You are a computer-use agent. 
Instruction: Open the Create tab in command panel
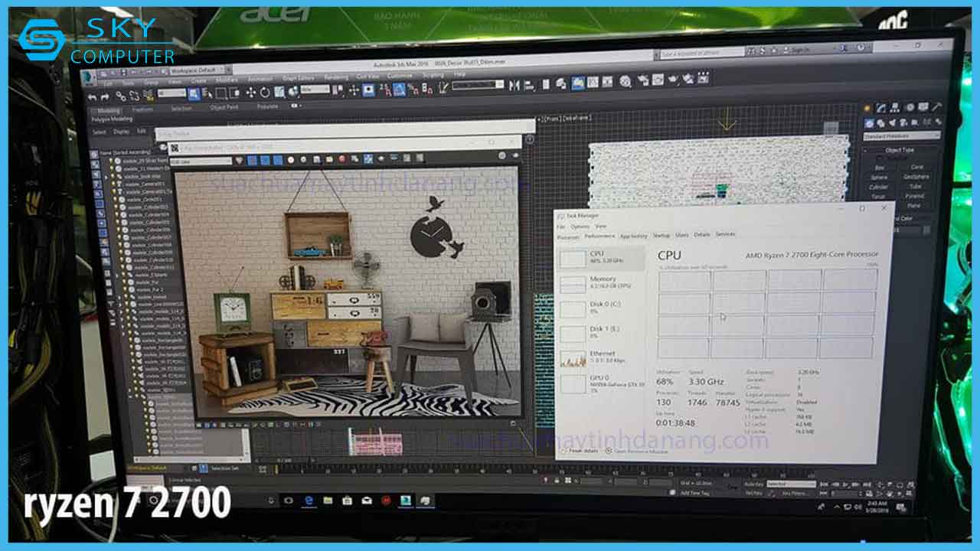(x=867, y=108)
